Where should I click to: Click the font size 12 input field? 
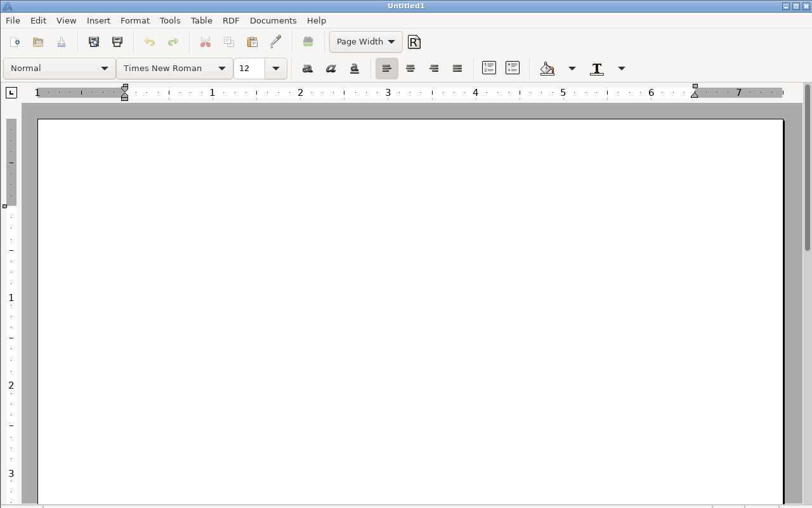249,69
